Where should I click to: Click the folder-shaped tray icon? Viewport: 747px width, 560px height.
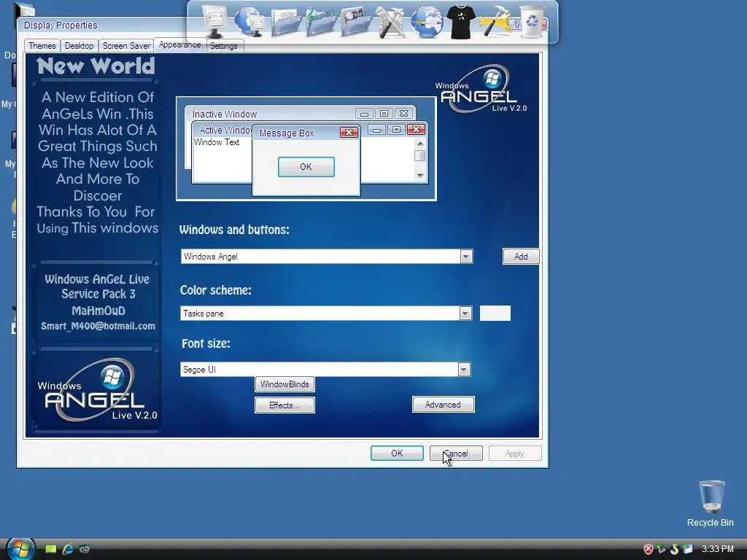tap(687, 549)
